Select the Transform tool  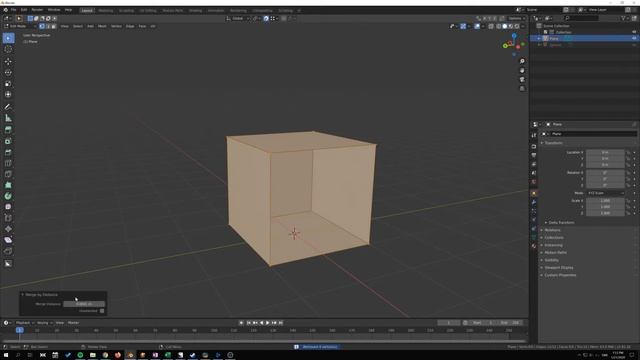[x=8, y=95]
